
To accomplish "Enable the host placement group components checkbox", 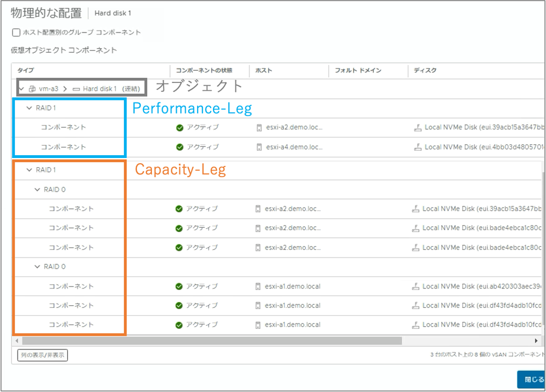I will 16,32.
